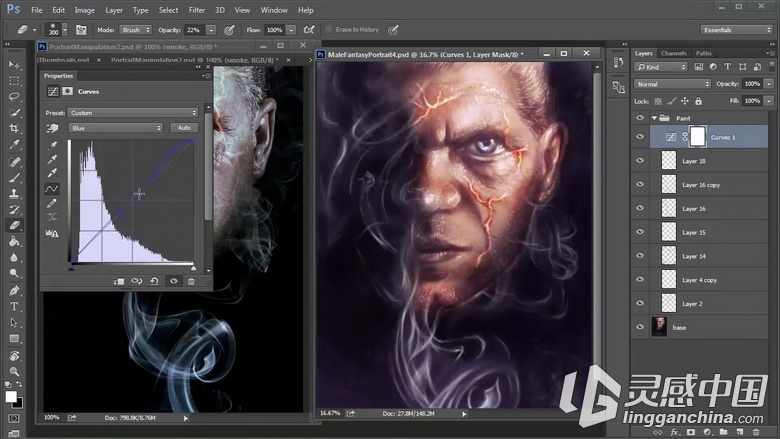Open the Window menu
The height and width of the screenshot is (439, 780).
pyautogui.click(x=274, y=10)
